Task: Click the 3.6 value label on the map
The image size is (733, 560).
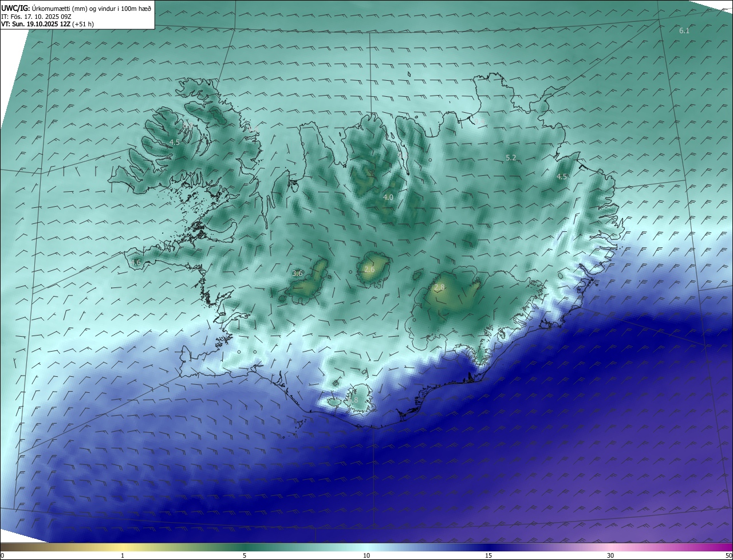Action: (x=297, y=274)
